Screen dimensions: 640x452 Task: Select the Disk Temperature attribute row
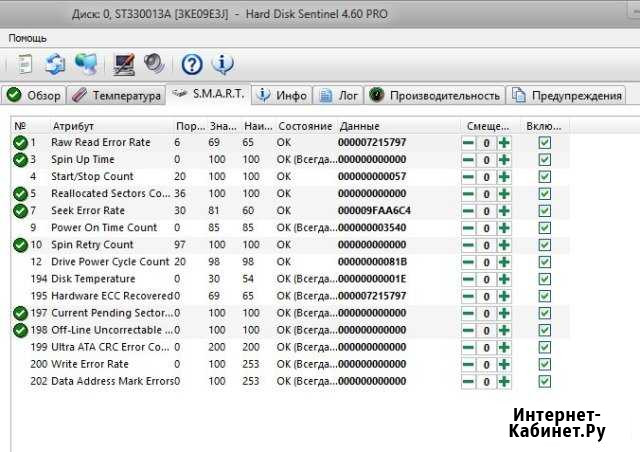[x=291, y=279]
